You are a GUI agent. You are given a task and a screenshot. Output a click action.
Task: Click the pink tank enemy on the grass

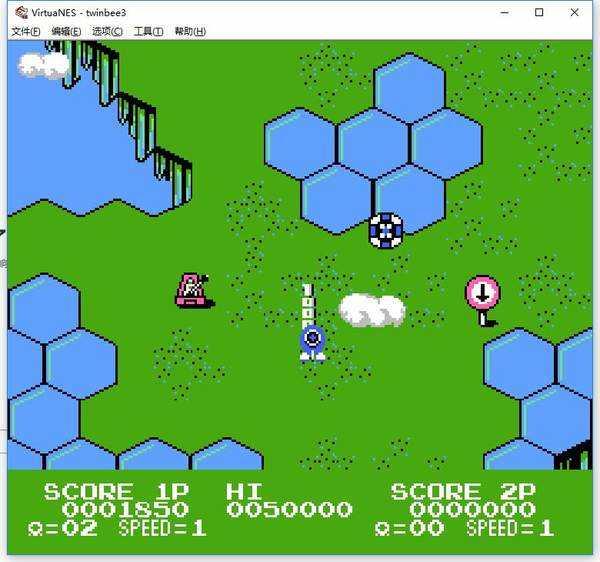click(x=190, y=290)
